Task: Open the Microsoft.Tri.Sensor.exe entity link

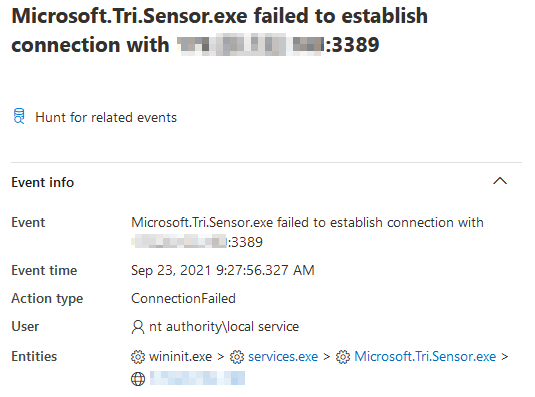Action: click(x=425, y=356)
